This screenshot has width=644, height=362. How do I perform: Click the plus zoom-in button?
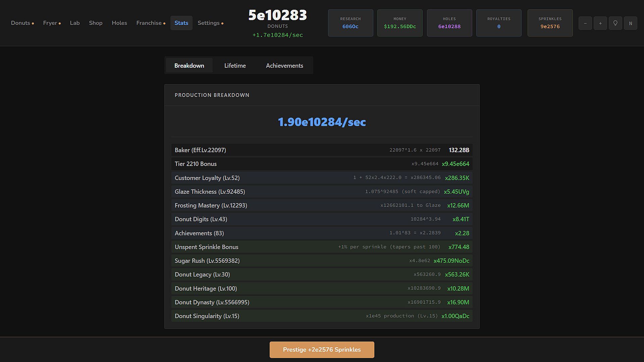point(600,23)
